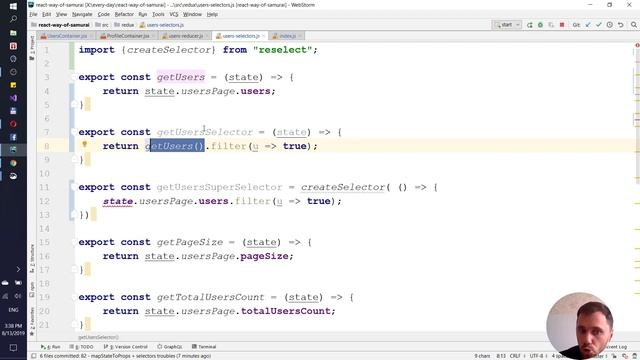
Task: Toggle tool window bars icon in status bar
Action: 34,356
